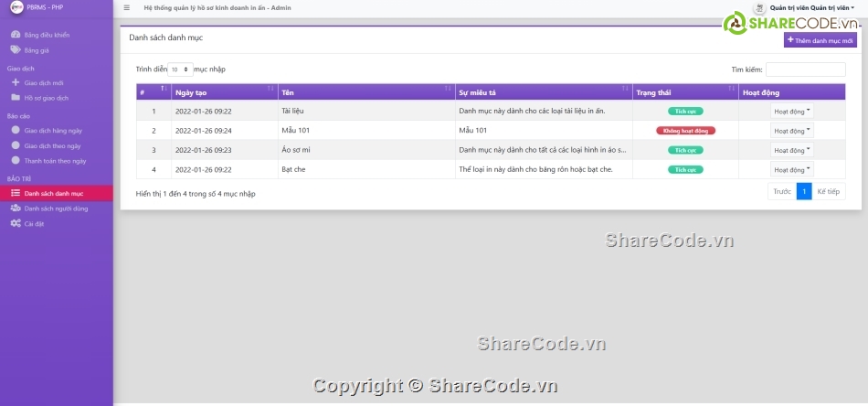Image resolution: width=868 pixels, height=406 pixels.
Task: Open Hoạt động dropdown for Tài liệu row
Action: pos(791,111)
